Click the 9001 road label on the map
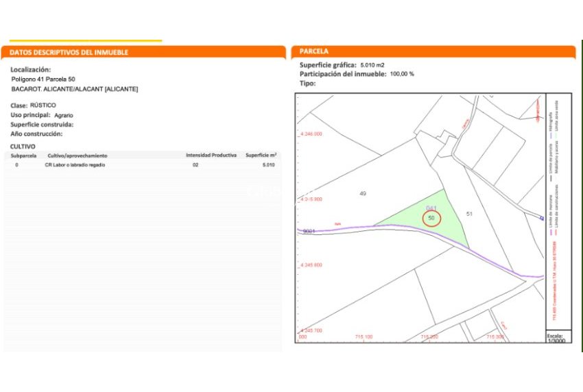This screenshot has height=392, width=583. coord(308,232)
